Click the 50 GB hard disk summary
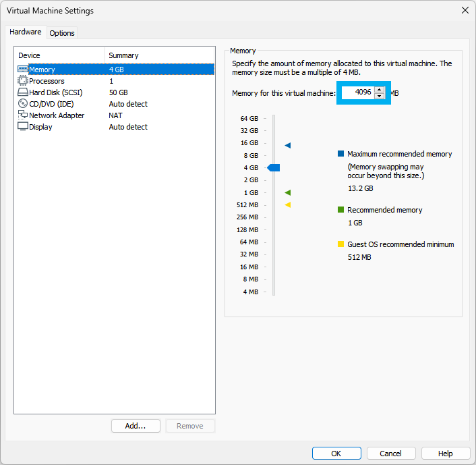 (x=119, y=92)
